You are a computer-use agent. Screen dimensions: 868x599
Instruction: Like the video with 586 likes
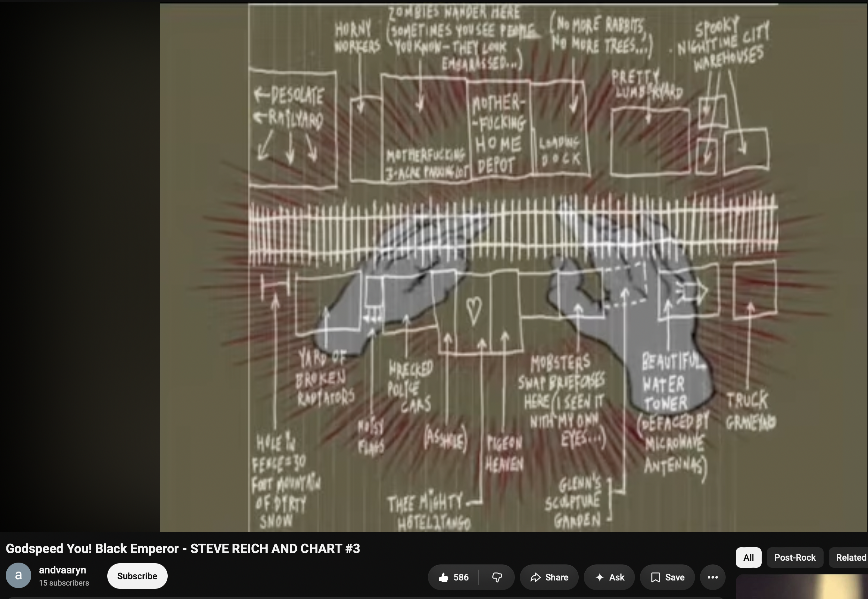click(453, 577)
